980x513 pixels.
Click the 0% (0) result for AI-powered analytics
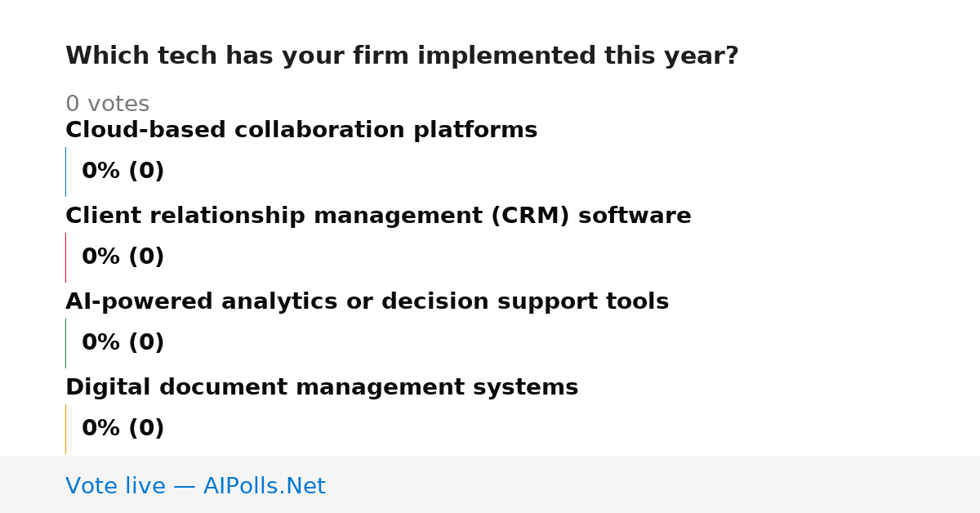pyautogui.click(x=123, y=343)
